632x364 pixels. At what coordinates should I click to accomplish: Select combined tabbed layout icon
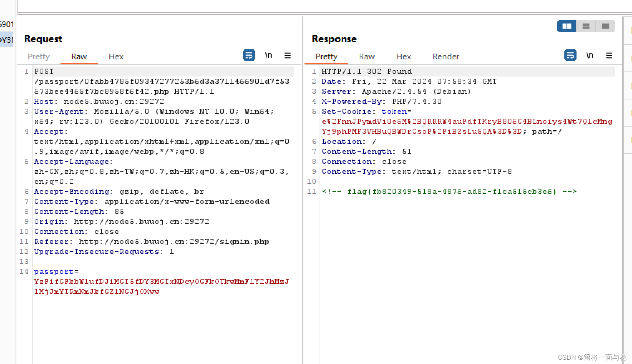[x=606, y=26]
